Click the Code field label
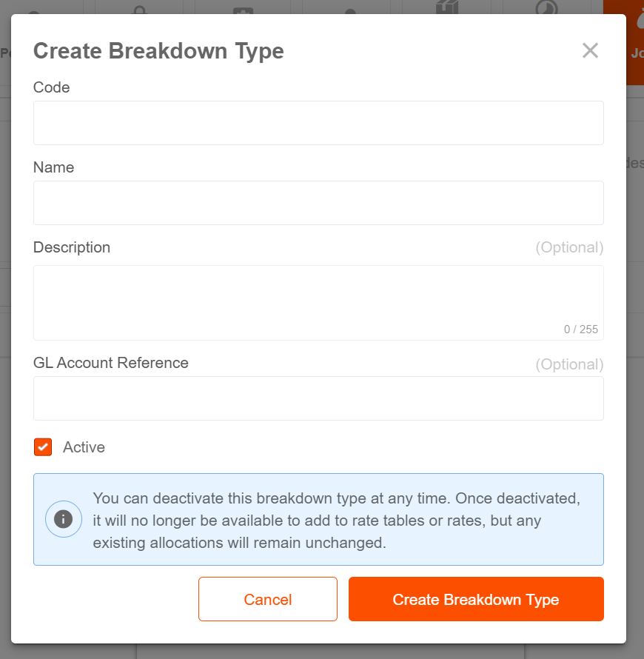Viewport: 644px width, 659px height. point(51,87)
